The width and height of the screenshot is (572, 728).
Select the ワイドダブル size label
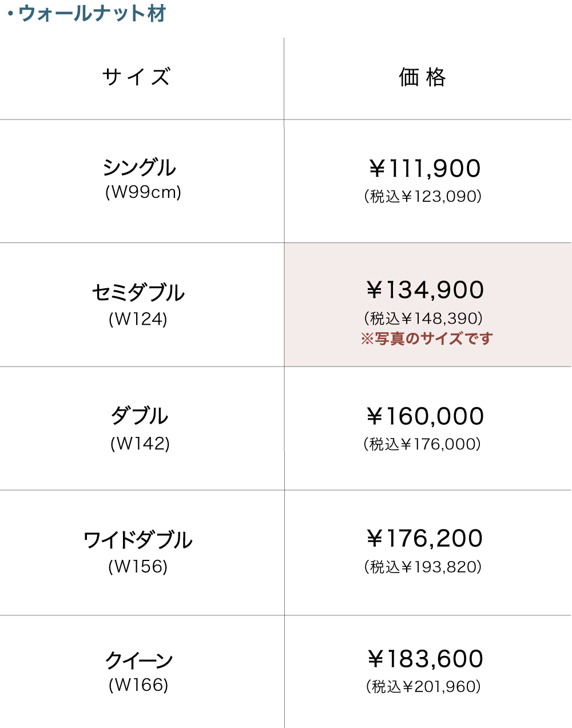(138, 540)
